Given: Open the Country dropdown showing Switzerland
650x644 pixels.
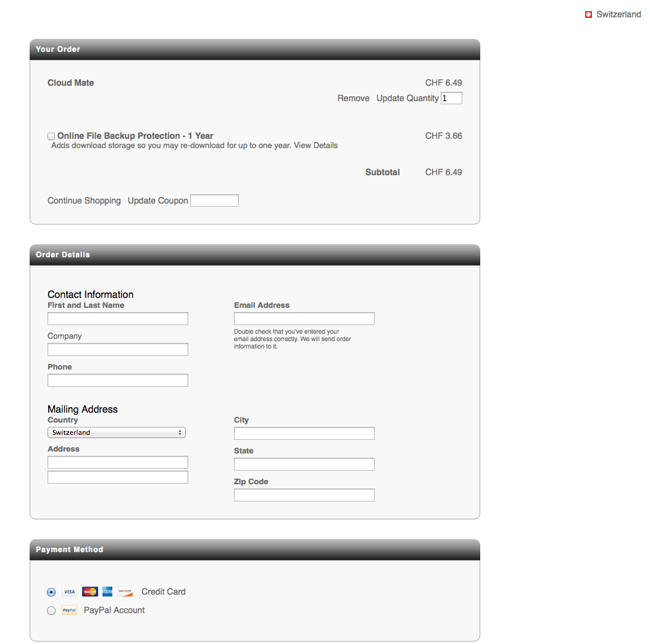Looking at the screenshot, I should point(117,433).
